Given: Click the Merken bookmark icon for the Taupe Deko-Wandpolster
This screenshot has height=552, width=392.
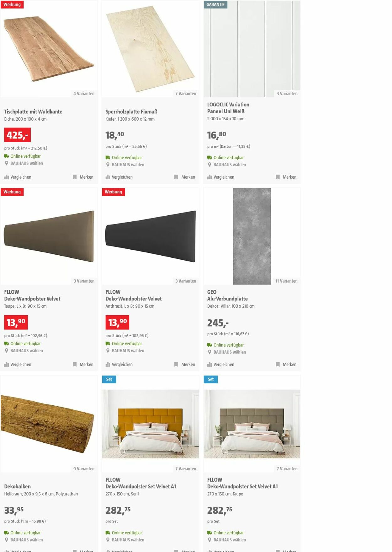Looking at the screenshot, I should point(75,365).
